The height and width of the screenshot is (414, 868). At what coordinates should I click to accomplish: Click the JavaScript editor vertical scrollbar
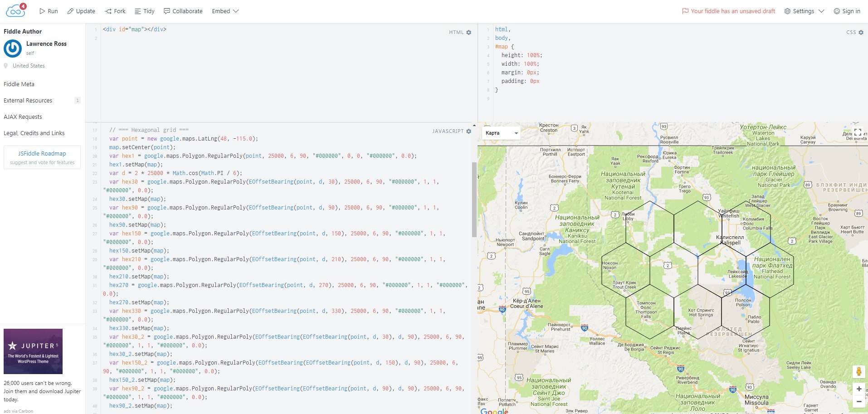pos(474,200)
